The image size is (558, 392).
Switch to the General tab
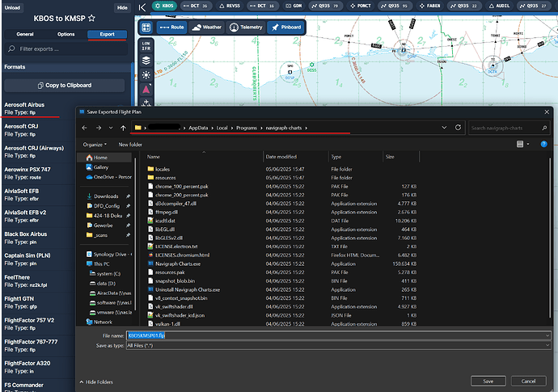pos(24,35)
